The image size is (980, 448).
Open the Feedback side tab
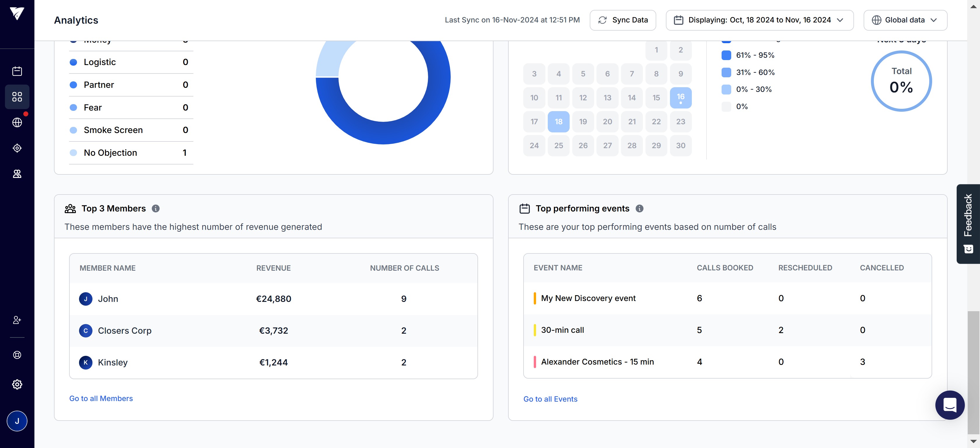tap(968, 224)
